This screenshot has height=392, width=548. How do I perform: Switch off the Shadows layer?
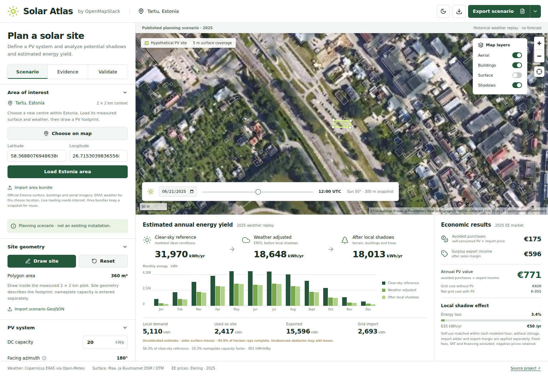tap(517, 85)
